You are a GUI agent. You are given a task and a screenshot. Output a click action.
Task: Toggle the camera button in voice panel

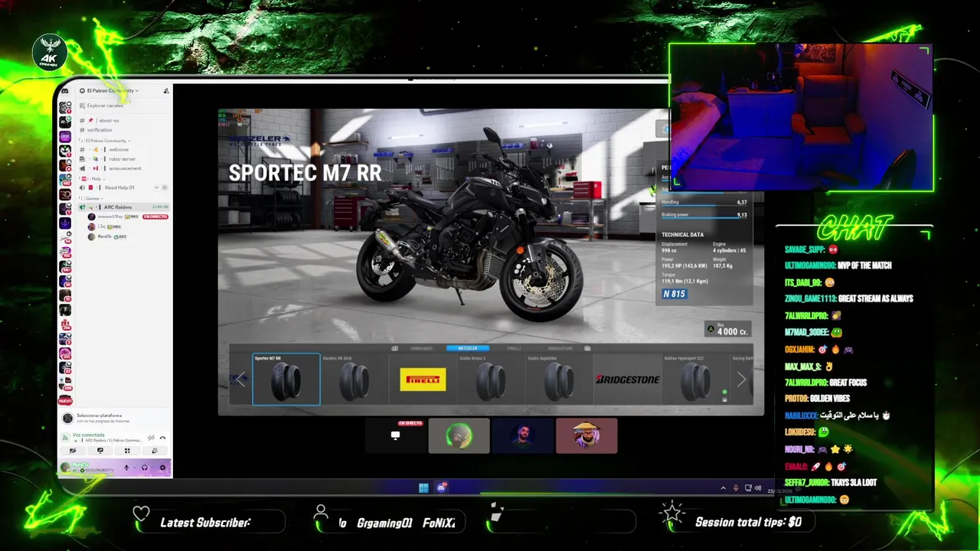[73, 451]
